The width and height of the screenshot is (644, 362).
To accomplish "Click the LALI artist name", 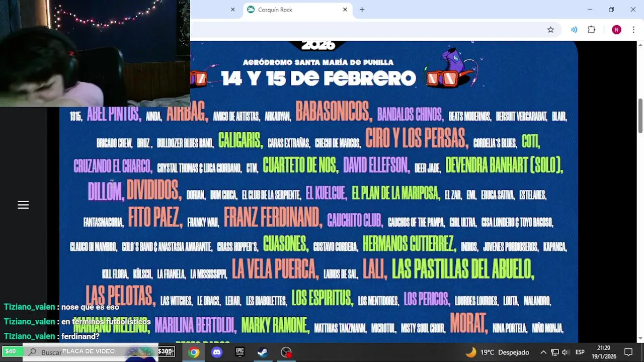I will 375,269.
